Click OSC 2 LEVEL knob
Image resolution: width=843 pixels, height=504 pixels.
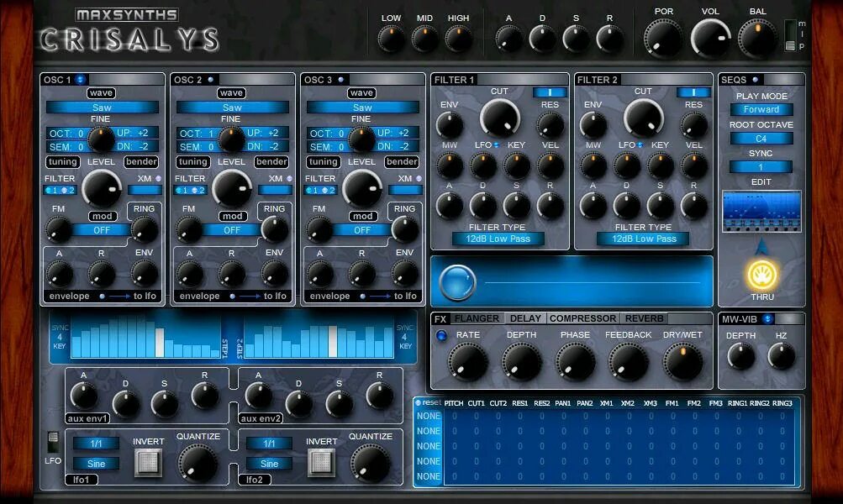tap(232, 189)
